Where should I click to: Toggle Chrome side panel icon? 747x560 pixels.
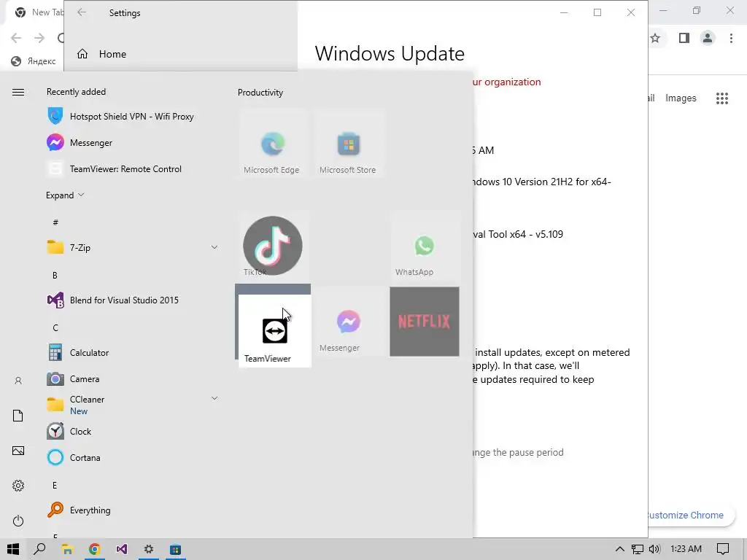coord(684,38)
